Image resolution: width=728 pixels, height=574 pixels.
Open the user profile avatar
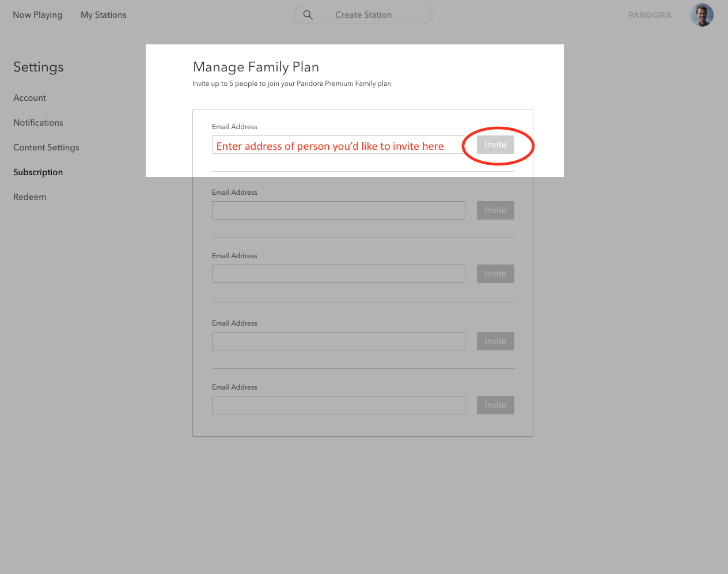[702, 15]
